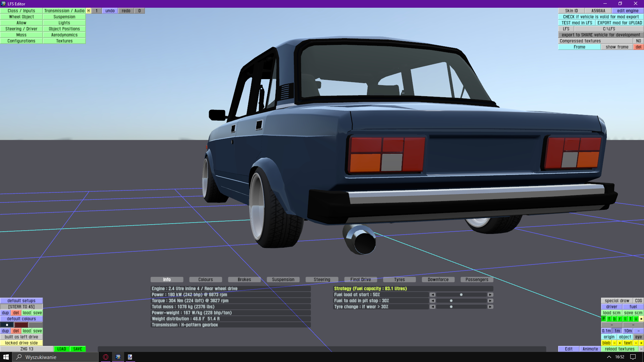Switch to the Brakes tab
644x362 pixels.
tap(244, 280)
